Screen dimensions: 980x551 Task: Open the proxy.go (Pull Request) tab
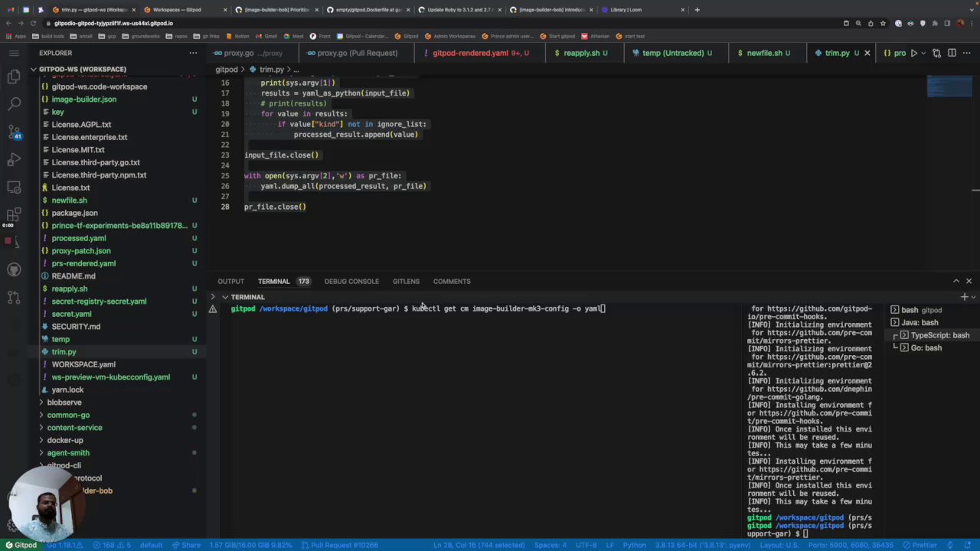tap(357, 53)
